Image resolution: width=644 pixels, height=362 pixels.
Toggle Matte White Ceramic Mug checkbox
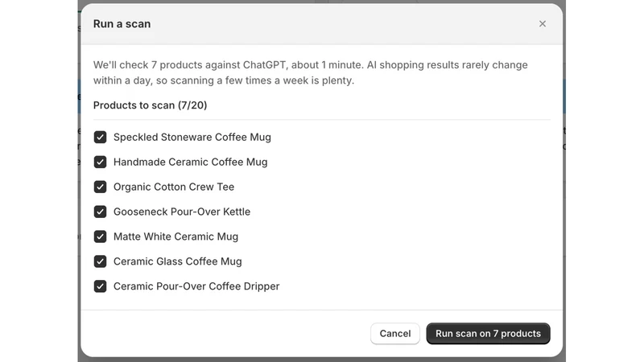click(x=100, y=237)
